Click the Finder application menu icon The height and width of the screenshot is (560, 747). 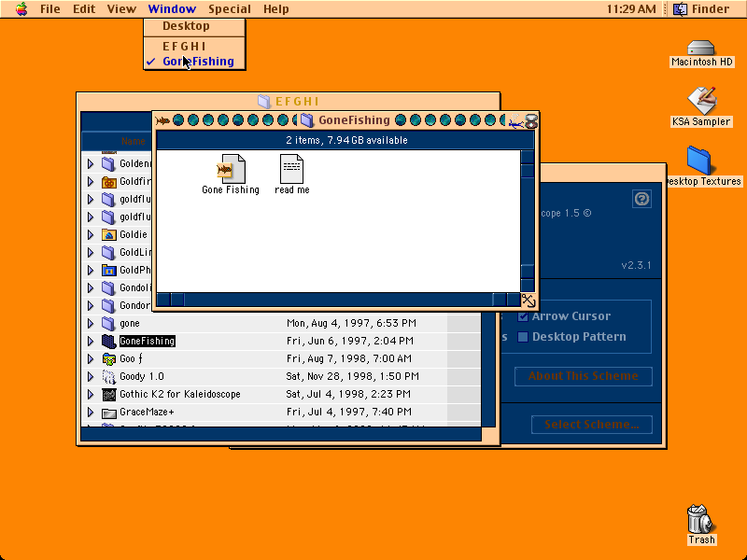(680, 8)
